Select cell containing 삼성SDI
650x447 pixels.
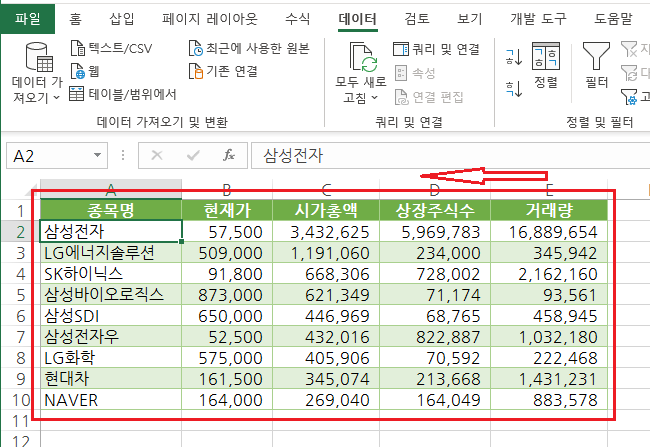pos(111,316)
